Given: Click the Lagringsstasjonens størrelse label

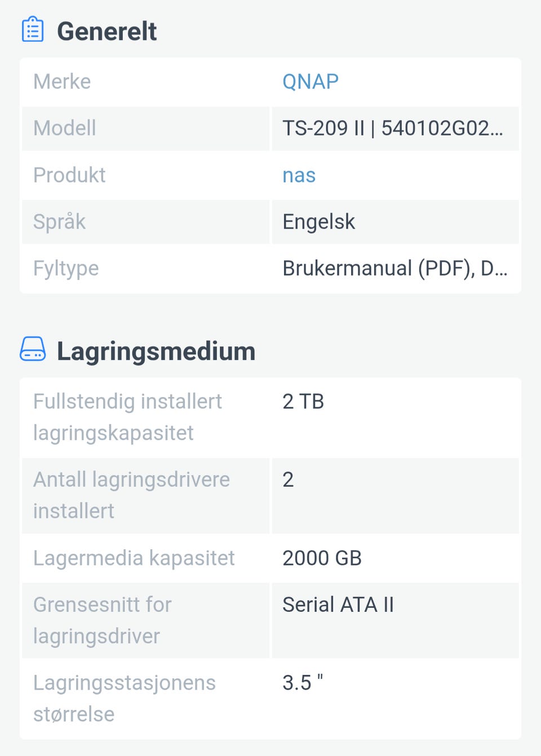Looking at the screenshot, I should pyautogui.click(x=125, y=698).
